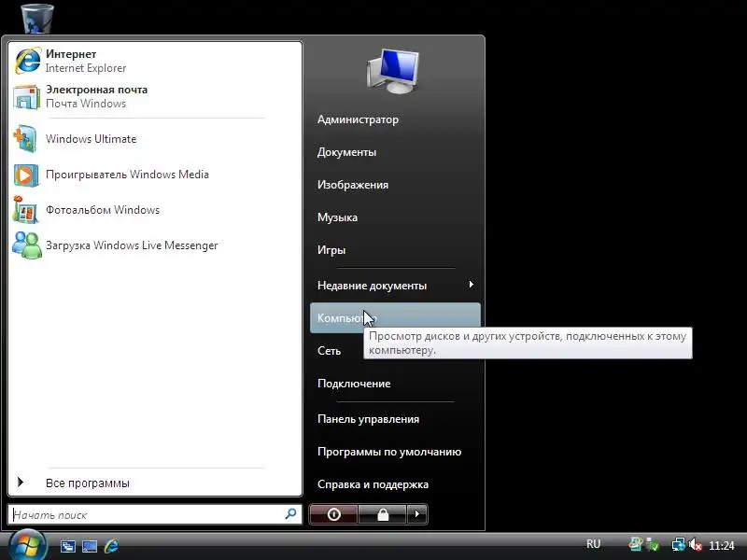Click the magnifier search icon
This screenshot has height=560, width=747.
click(290, 514)
